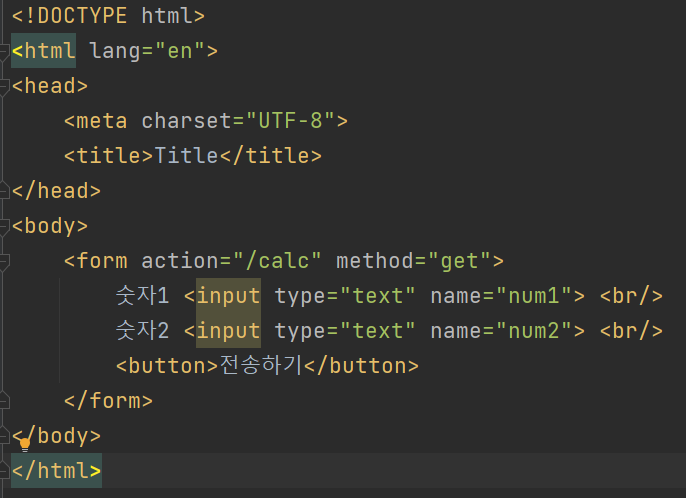Click the br tag after num1
The image size is (686, 498).
tap(631, 296)
